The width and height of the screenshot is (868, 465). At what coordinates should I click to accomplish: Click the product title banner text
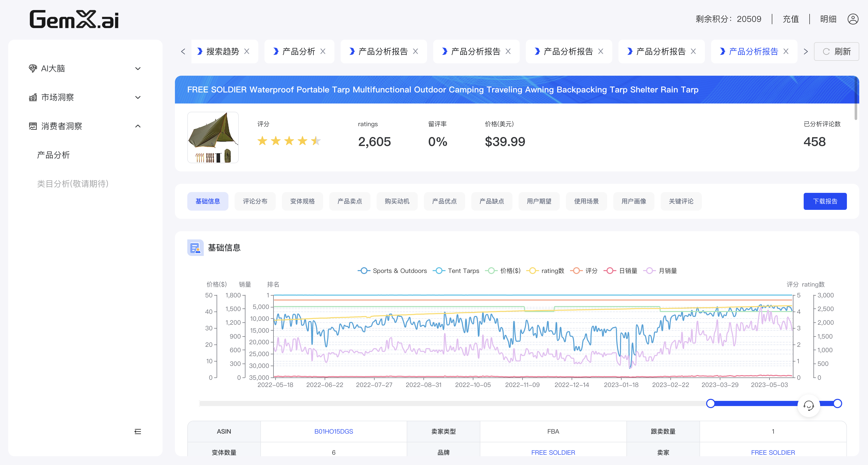click(x=442, y=90)
